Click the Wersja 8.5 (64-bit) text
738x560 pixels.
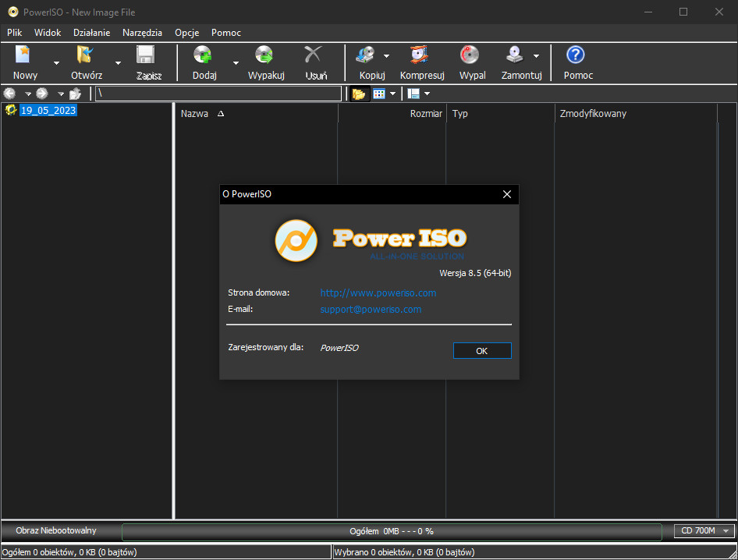pos(475,273)
